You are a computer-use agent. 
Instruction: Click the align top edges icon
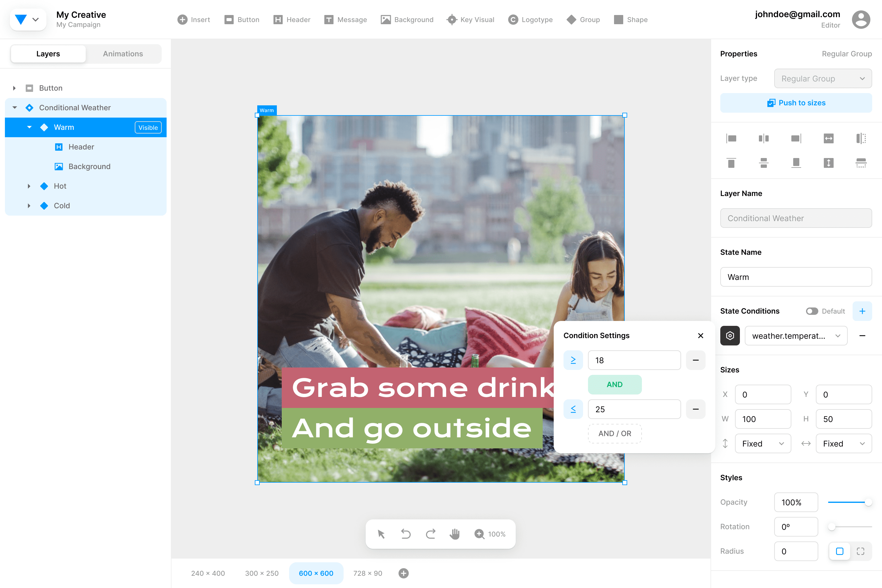click(x=731, y=163)
